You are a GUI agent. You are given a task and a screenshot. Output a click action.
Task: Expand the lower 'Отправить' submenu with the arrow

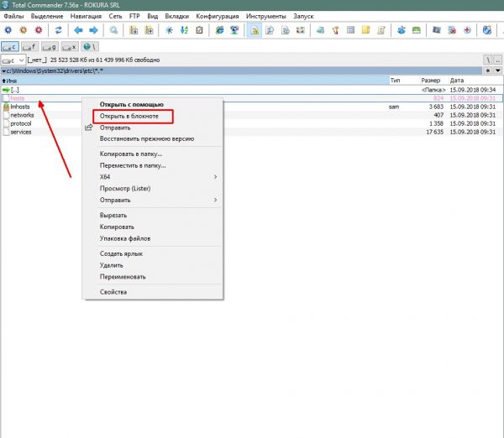(151, 200)
